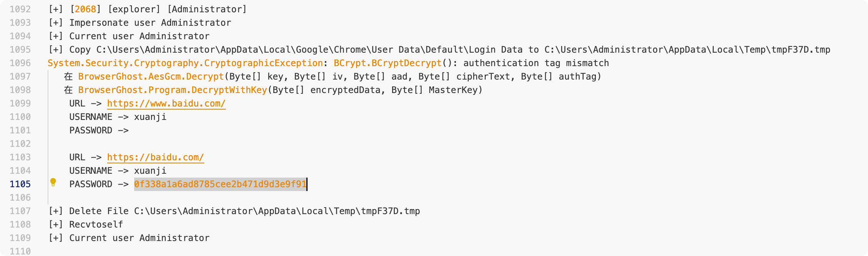Click line number 1105 in the gutter
This screenshot has width=868, height=256.
(20, 184)
